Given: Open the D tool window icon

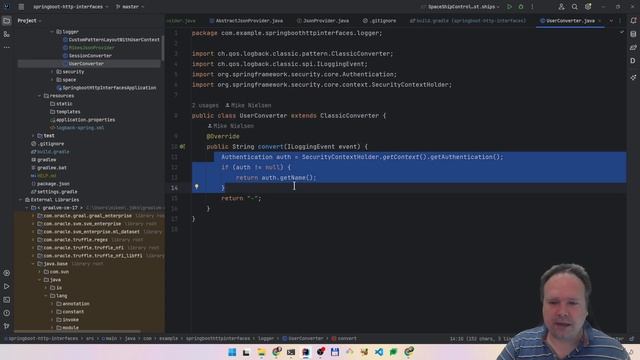Looking at the screenshot, I should tap(633, 61).
